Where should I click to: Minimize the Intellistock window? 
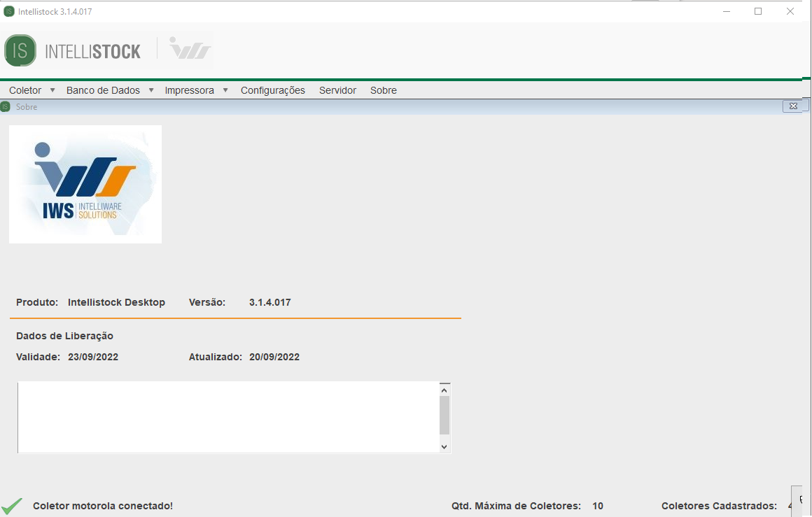point(727,11)
